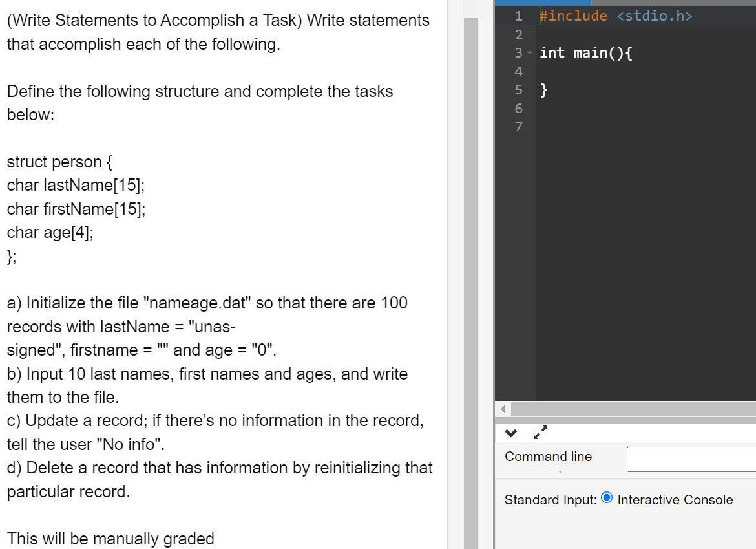Click the blue tab indicator above the code editor
This screenshot has height=549, width=756.
pyautogui.click(x=541, y=3)
